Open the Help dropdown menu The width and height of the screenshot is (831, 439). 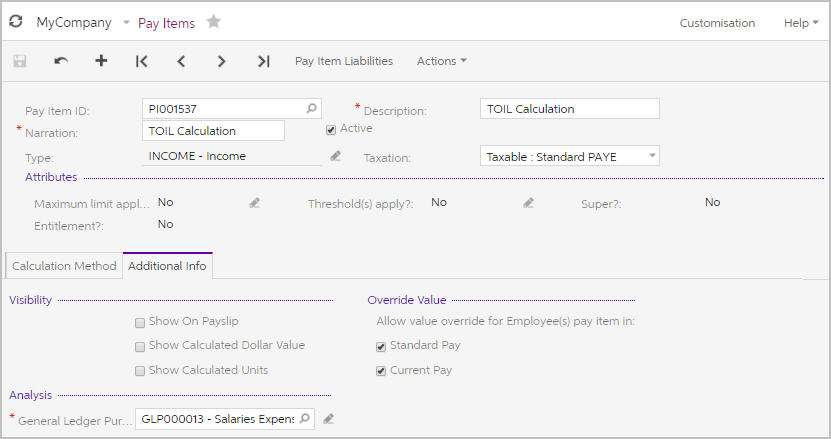pos(801,23)
